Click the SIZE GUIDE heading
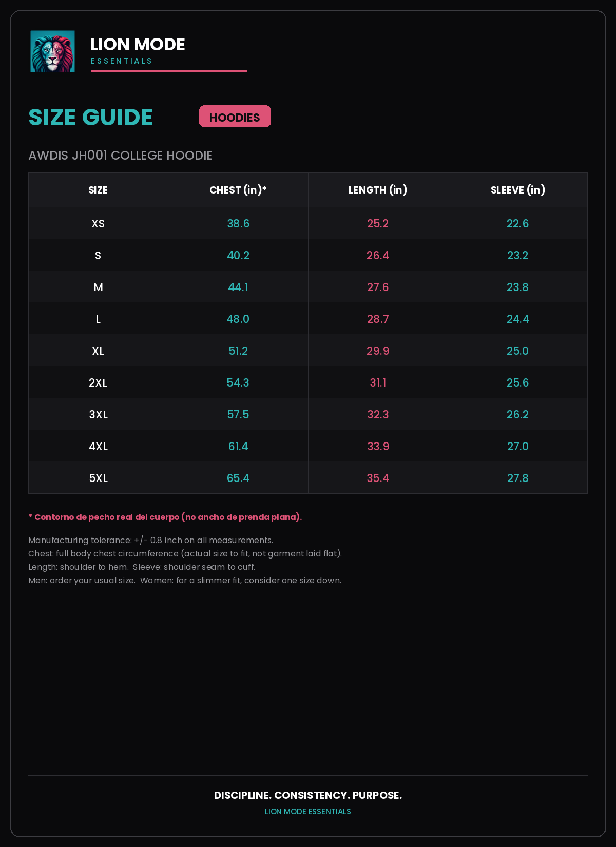 click(90, 117)
